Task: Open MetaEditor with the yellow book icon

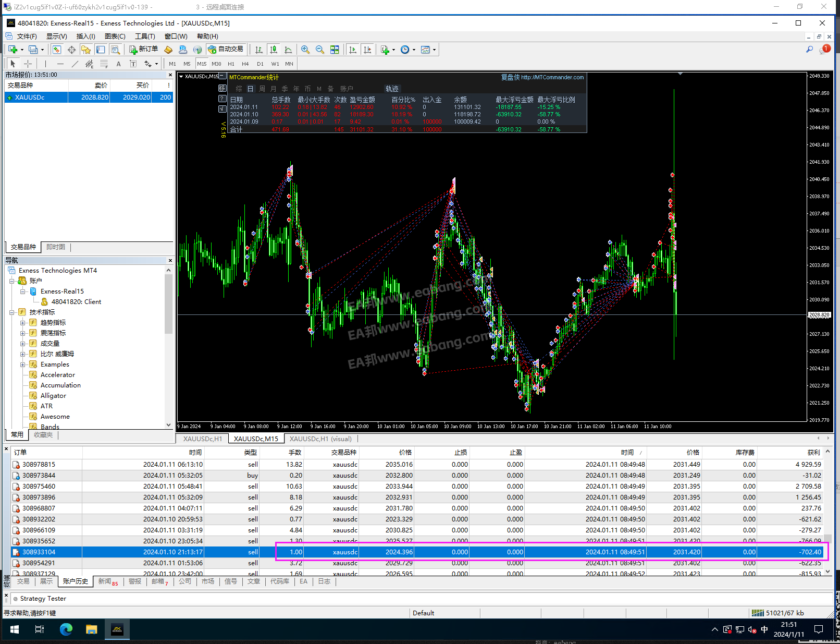Action: point(168,50)
